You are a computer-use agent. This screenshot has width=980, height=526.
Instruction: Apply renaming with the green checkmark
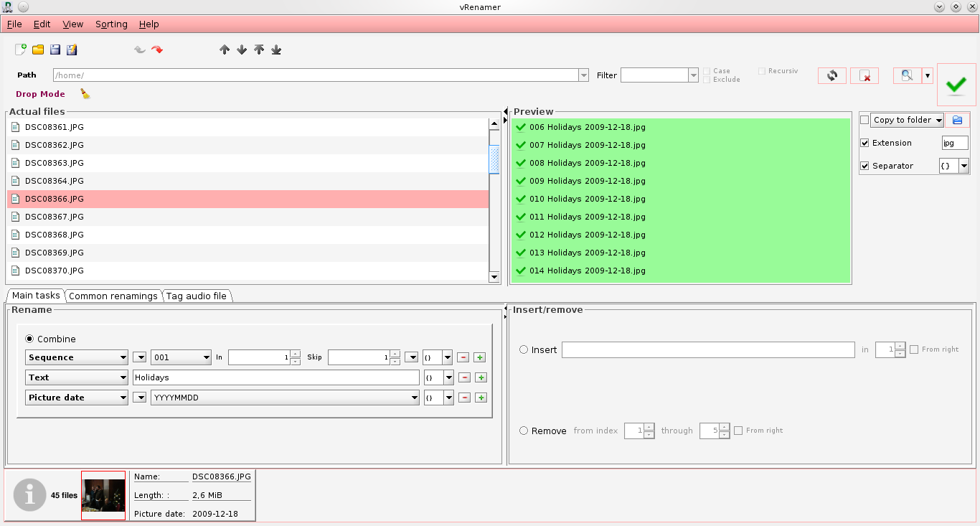tap(956, 85)
